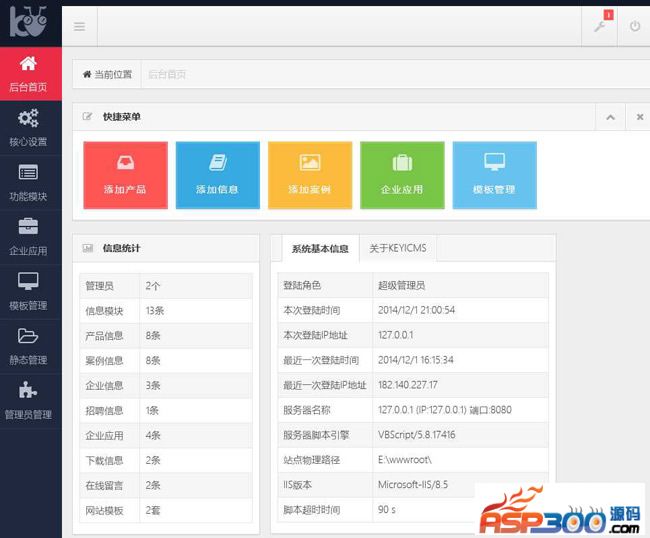This screenshot has height=538, width=650.
Task: Open 功能模块 list icon in sidebar
Action: tap(28, 183)
